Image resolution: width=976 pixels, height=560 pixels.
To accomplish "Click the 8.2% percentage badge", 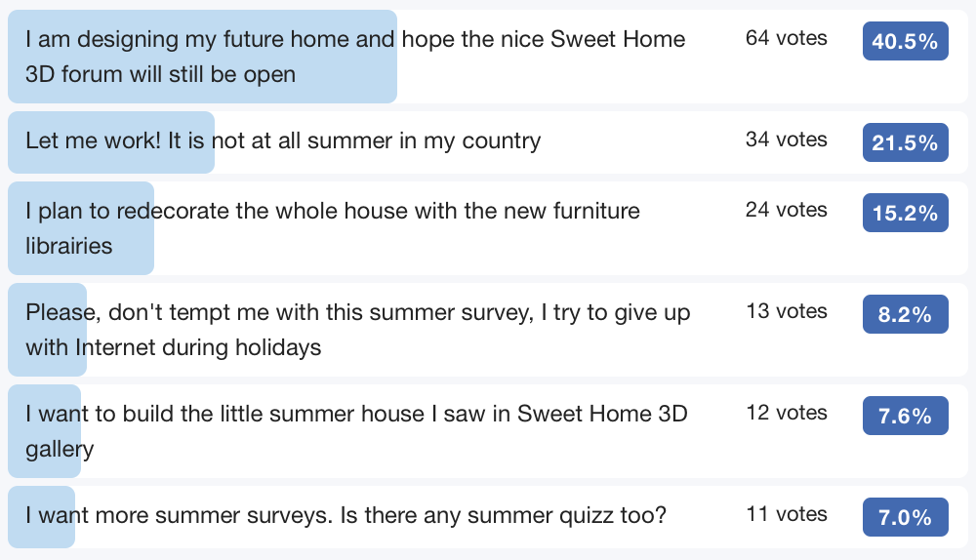I will [905, 314].
